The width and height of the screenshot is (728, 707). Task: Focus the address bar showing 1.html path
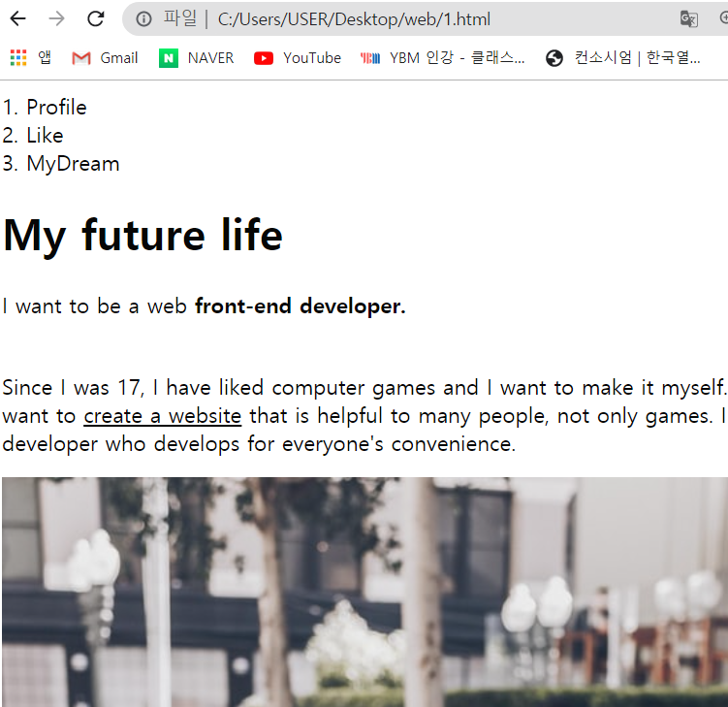point(354,19)
